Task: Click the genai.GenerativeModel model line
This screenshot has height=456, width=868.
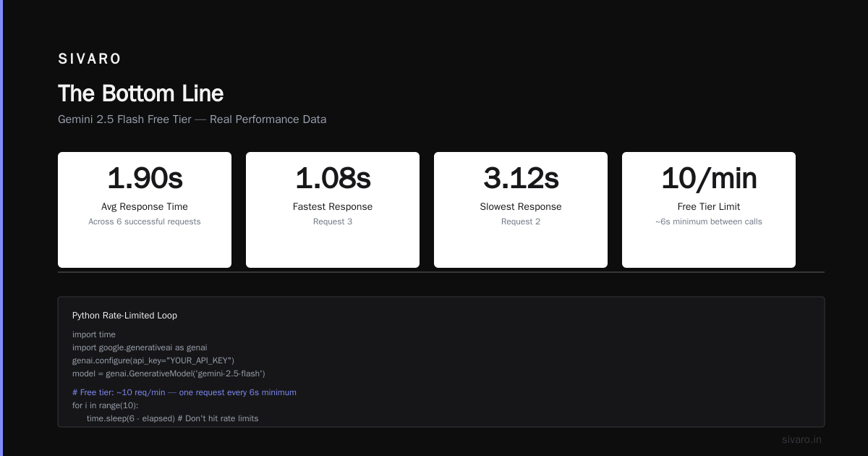Action: pos(169,373)
